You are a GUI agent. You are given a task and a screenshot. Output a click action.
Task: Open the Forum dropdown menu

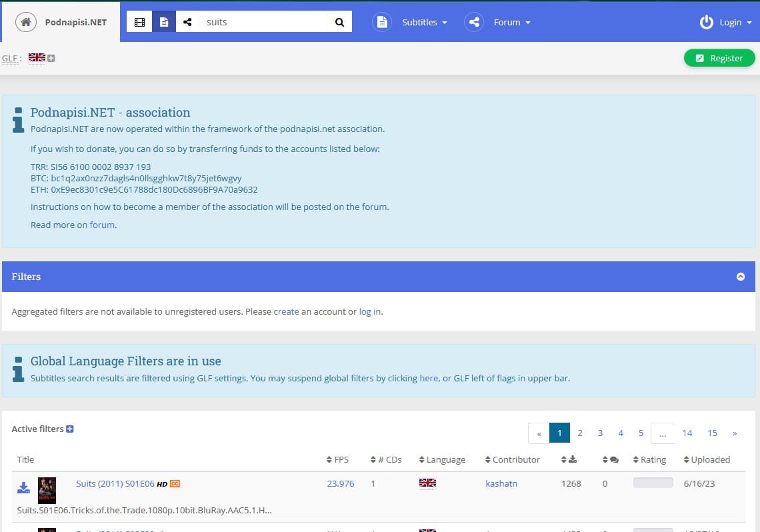pyautogui.click(x=512, y=22)
